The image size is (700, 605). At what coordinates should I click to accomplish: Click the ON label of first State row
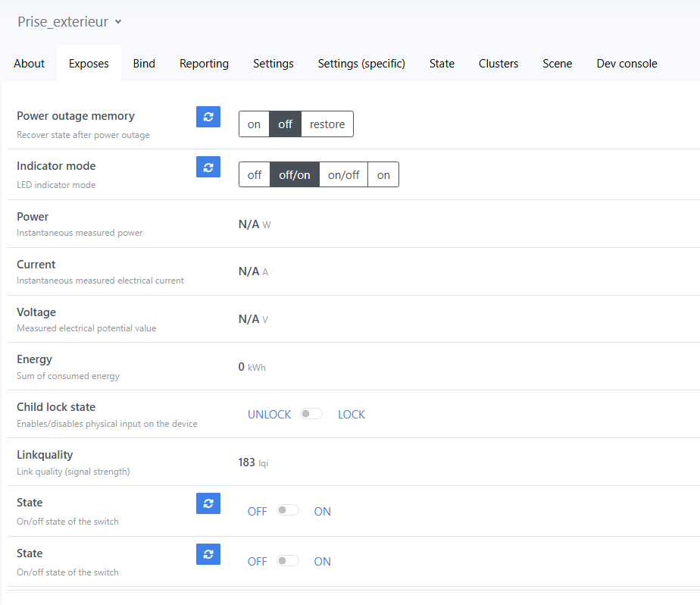click(323, 512)
